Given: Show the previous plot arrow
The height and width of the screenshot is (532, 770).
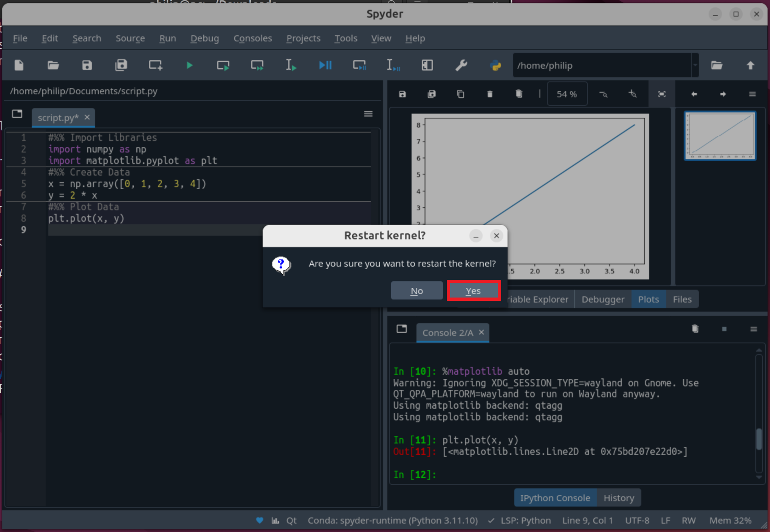Looking at the screenshot, I should (694, 94).
